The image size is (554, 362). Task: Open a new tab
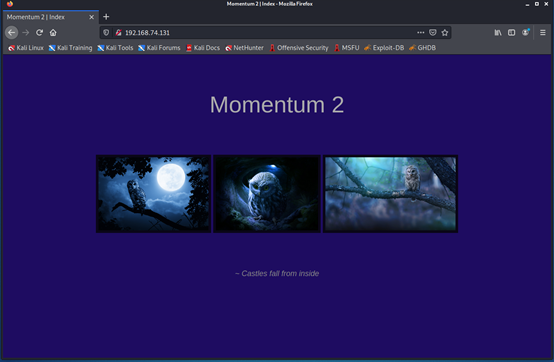coord(106,17)
